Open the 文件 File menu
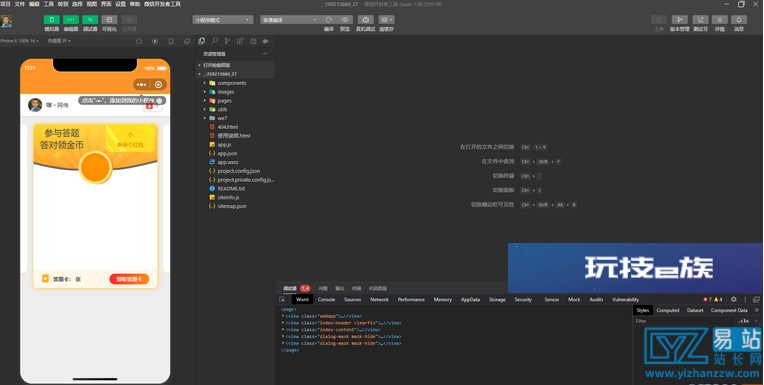 (x=19, y=4)
